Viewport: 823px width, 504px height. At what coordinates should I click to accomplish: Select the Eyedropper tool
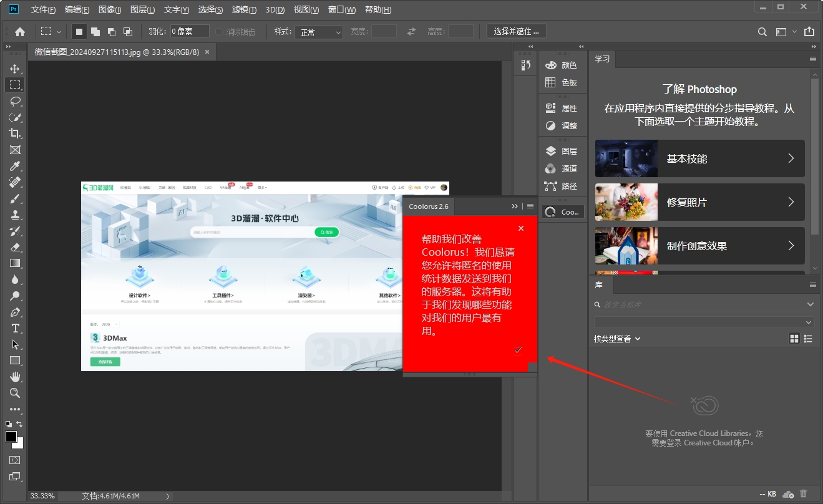click(15, 166)
